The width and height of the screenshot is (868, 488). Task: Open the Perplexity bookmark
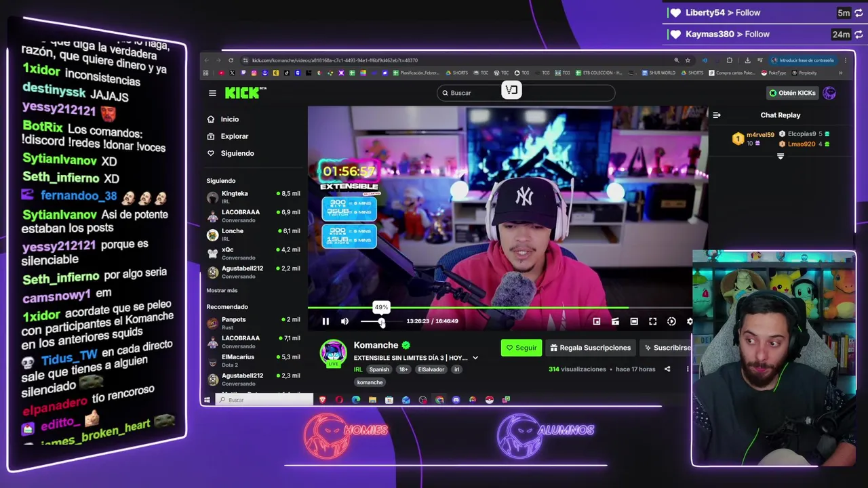click(x=804, y=73)
